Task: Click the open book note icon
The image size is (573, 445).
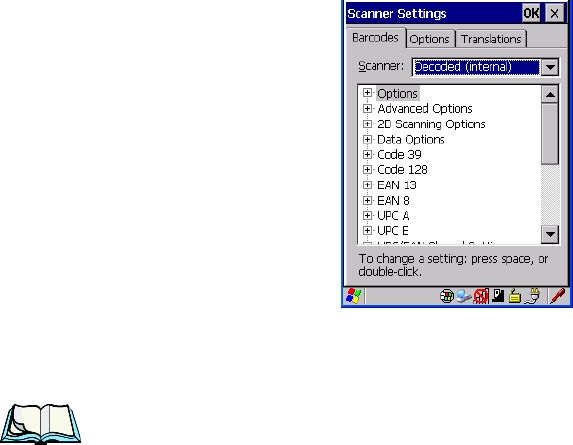Action: [41, 424]
